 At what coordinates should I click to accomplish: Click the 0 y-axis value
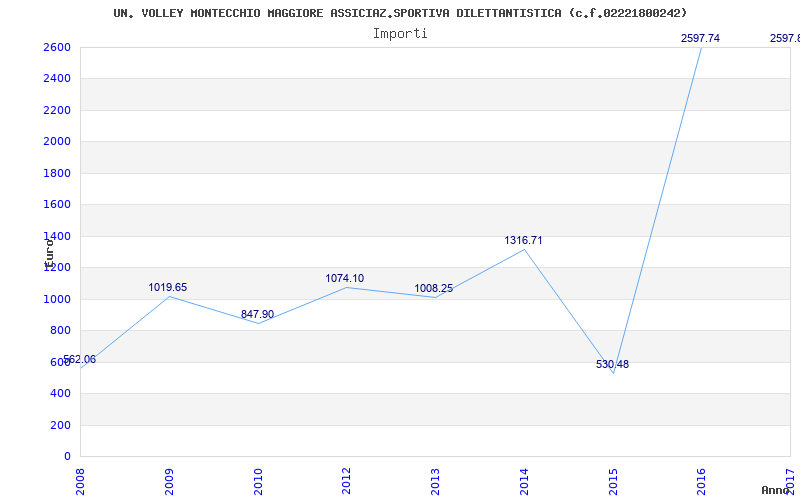[x=67, y=456]
